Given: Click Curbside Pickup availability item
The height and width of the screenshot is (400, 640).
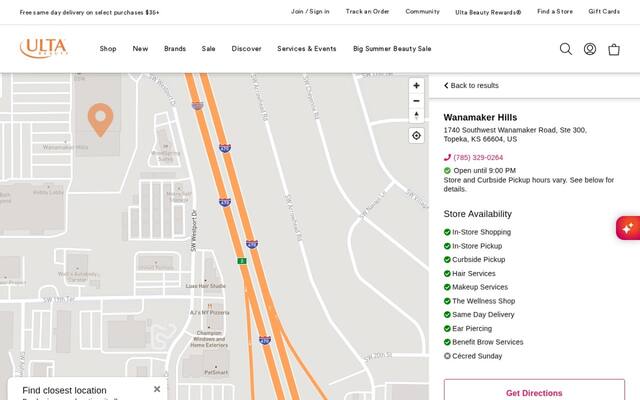Looking at the screenshot, I should 475,260.
